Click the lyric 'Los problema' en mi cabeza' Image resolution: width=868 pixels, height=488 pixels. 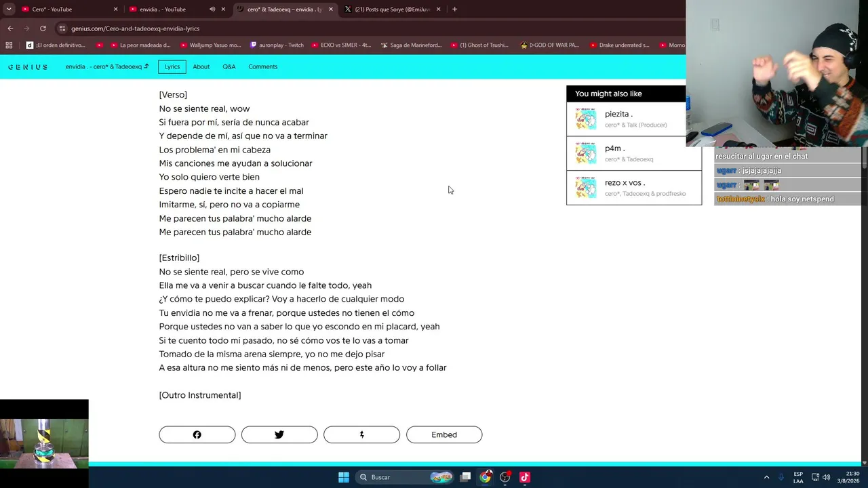pos(215,150)
